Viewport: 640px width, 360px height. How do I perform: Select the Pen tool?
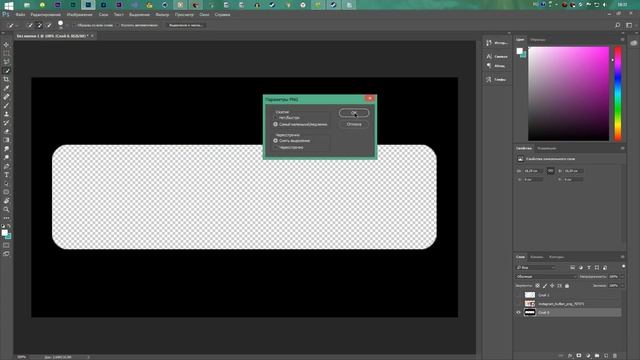pos(6,166)
